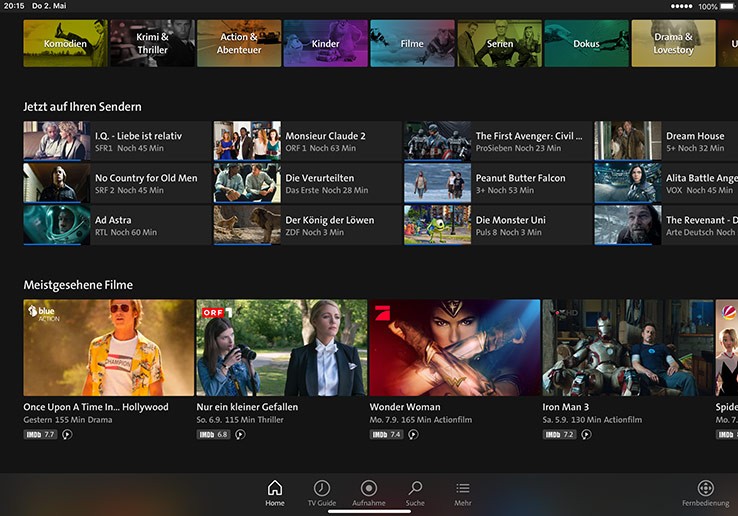738x516 pixels.
Task: Click 'Gestern 155 Min Drama' text
Action: 68,419
